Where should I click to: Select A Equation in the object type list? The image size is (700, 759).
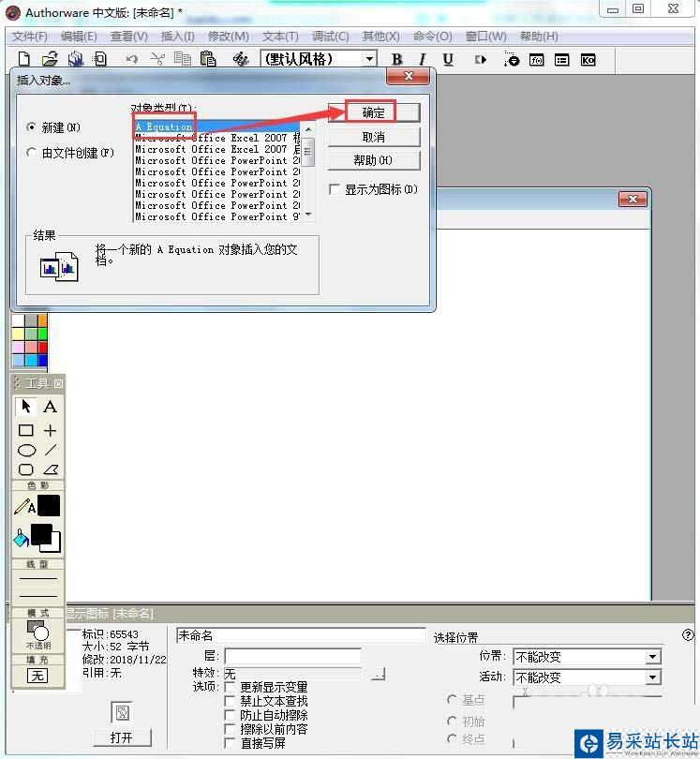click(216, 126)
